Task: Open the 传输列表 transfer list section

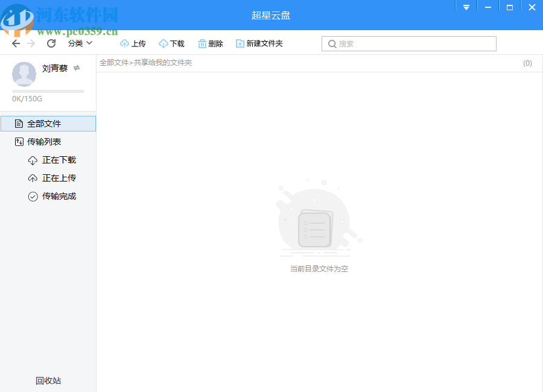Action: pyautogui.click(x=44, y=141)
